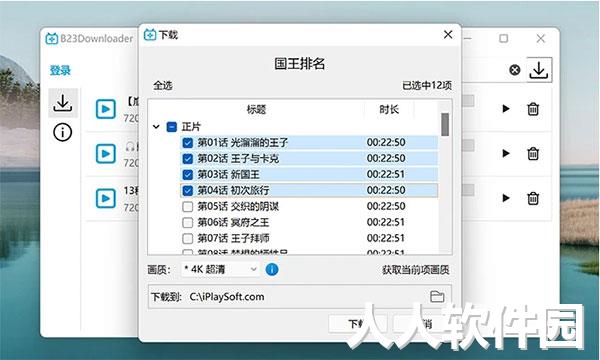Uncheck episode 第03话 新国王

[x=188, y=174]
